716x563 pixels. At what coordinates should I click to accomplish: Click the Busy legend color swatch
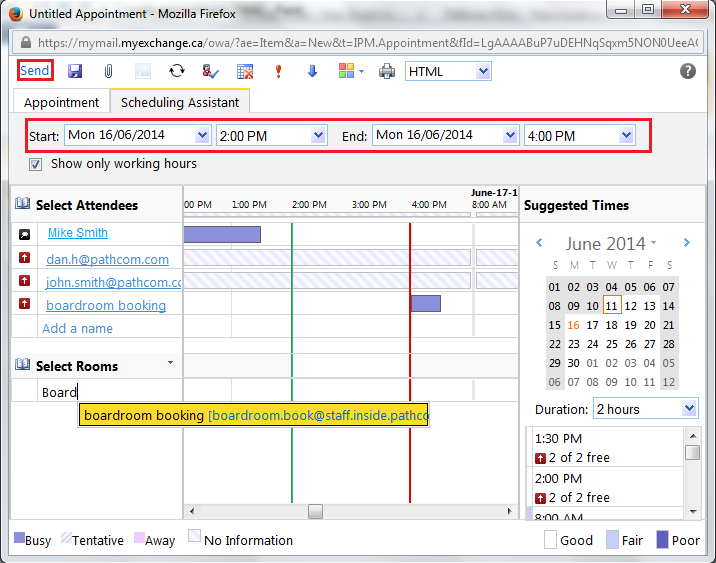(19, 537)
